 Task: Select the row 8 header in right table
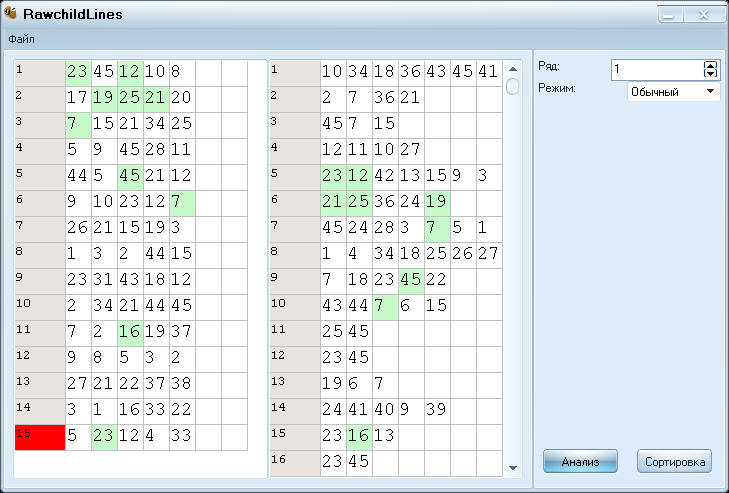point(295,255)
